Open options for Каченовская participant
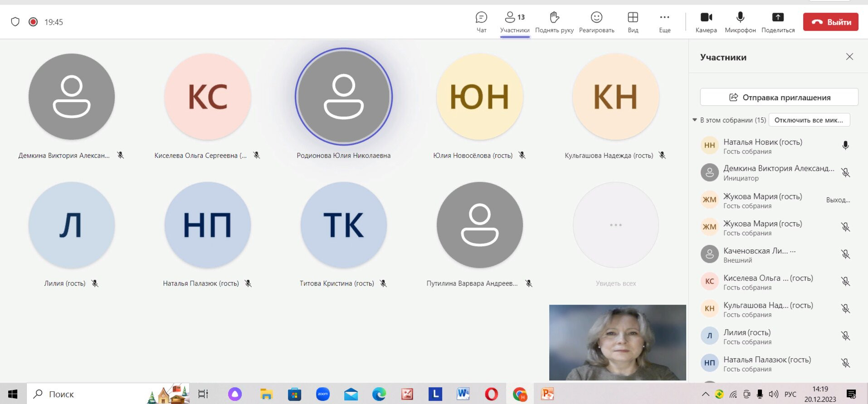The width and height of the screenshot is (868, 404). pos(793,251)
